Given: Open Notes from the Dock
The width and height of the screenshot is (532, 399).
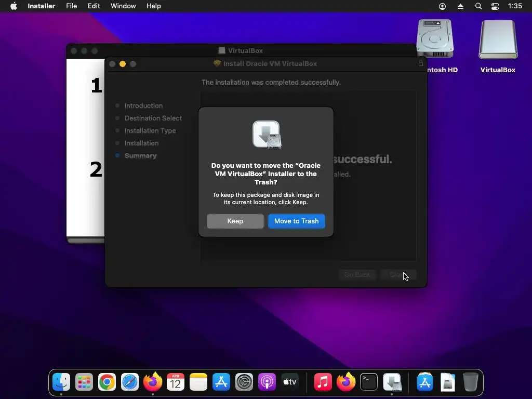Looking at the screenshot, I should [x=198, y=382].
